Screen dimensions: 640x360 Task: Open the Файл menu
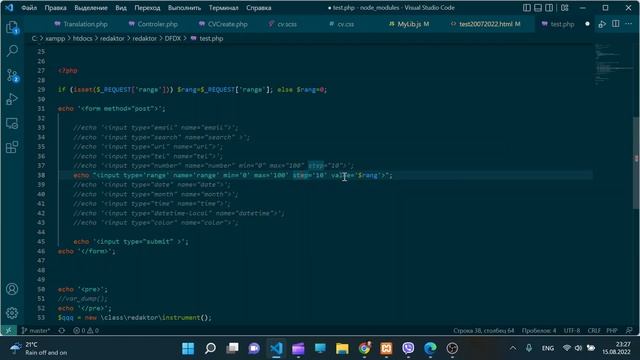click(29, 8)
